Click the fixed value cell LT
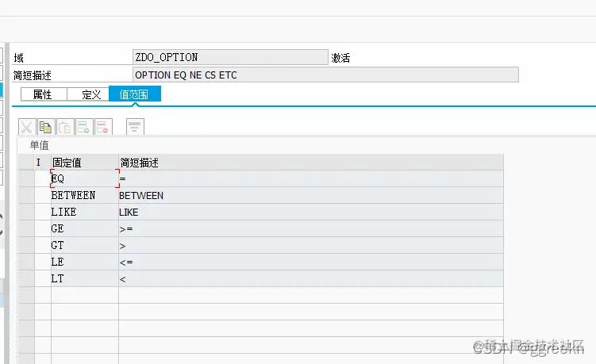 coord(85,279)
